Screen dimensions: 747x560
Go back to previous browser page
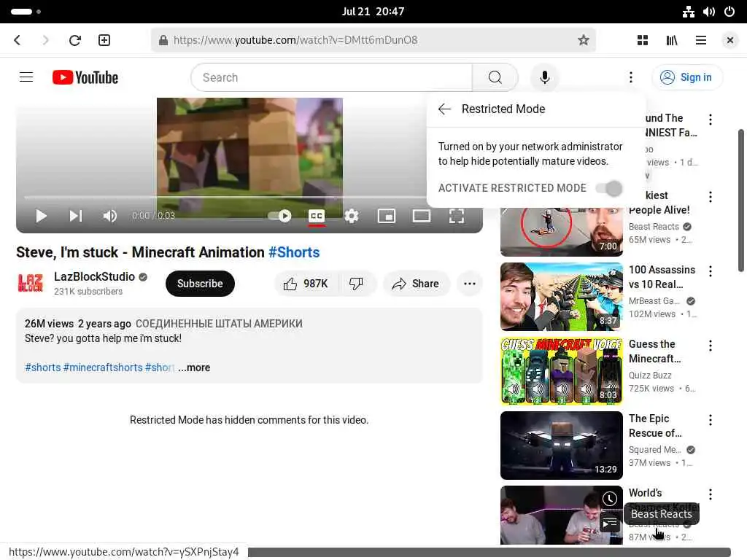(18, 40)
